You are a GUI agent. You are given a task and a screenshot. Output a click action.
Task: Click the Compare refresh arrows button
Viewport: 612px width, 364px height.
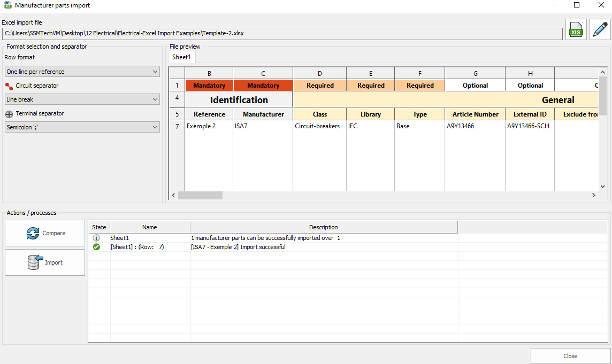45,233
